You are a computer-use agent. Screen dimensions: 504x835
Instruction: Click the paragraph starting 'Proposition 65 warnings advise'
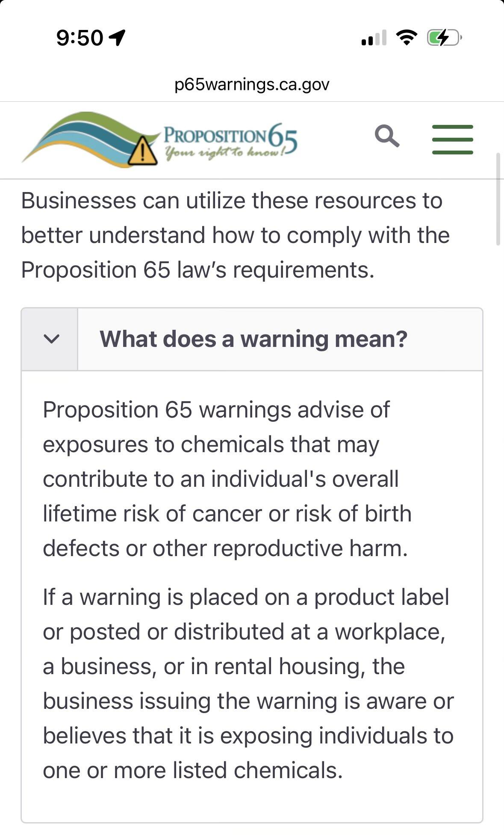point(227,479)
